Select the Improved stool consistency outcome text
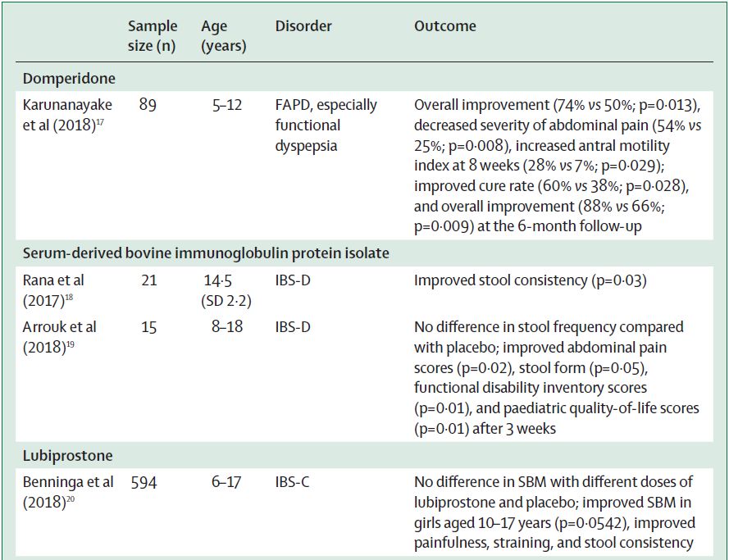The image size is (729, 560). pos(528,281)
